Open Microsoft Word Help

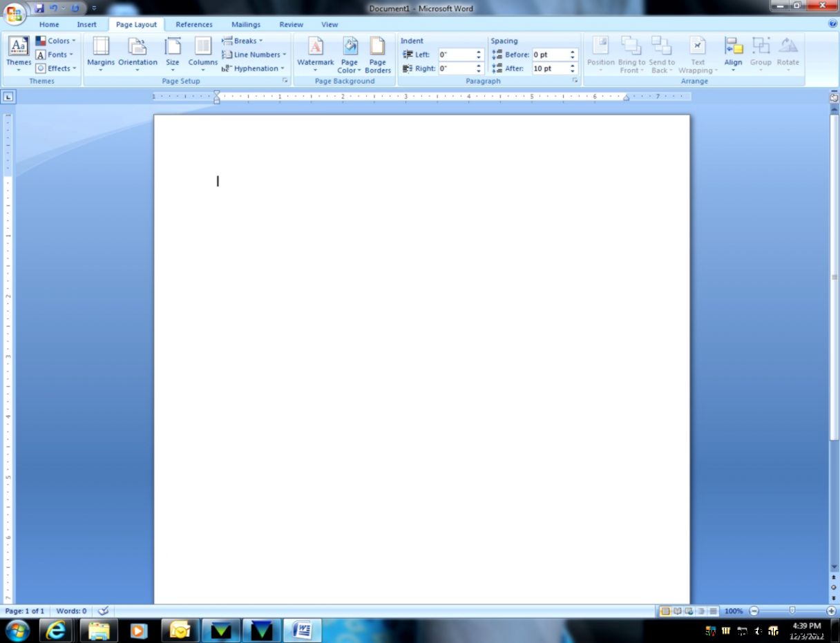(832, 23)
